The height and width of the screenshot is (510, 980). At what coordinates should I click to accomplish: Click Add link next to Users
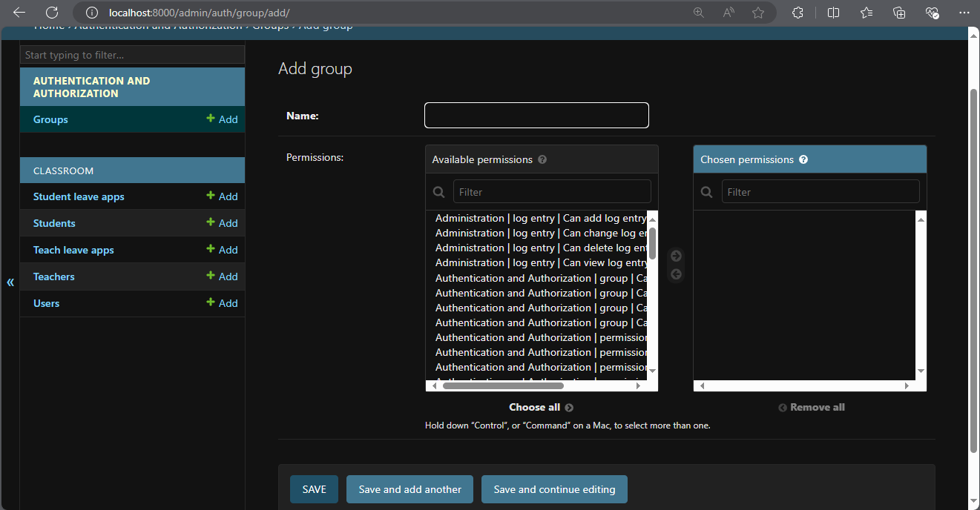pos(223,303)
